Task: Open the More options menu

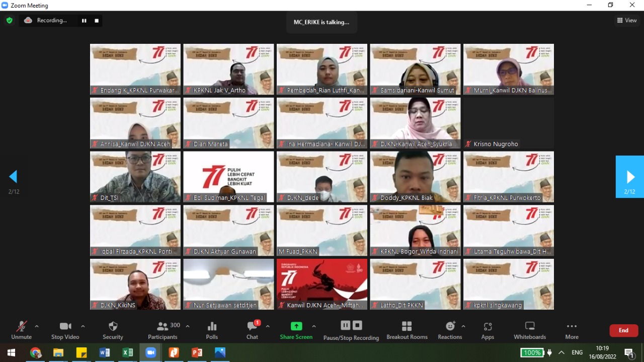Action: point(572,330)
